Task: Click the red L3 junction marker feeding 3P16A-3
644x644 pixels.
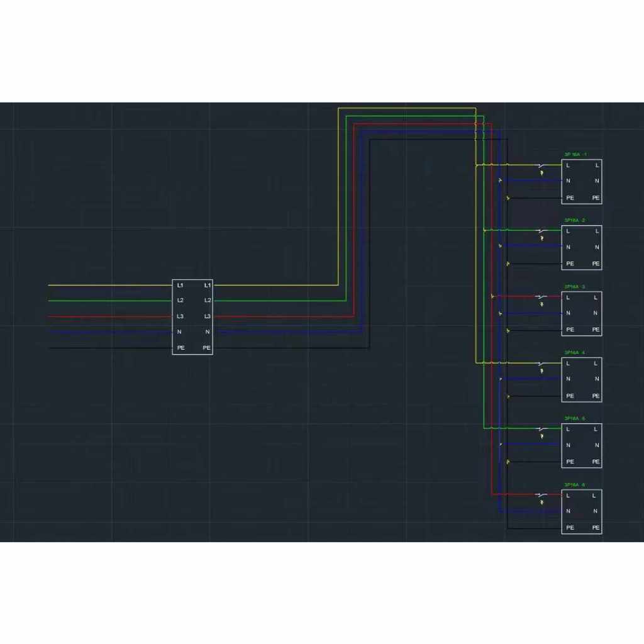Action: [x=492, y=297]
